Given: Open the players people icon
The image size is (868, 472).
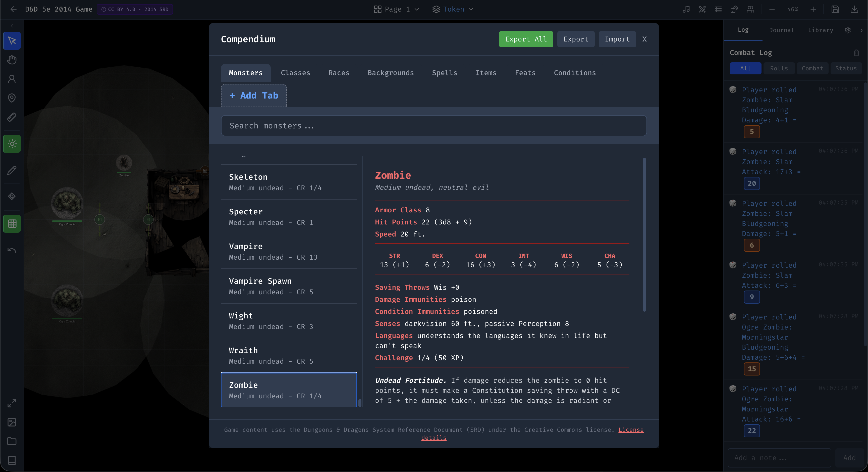Looking at the screenshot, I should pyautogui.click(x=750, y=10).
